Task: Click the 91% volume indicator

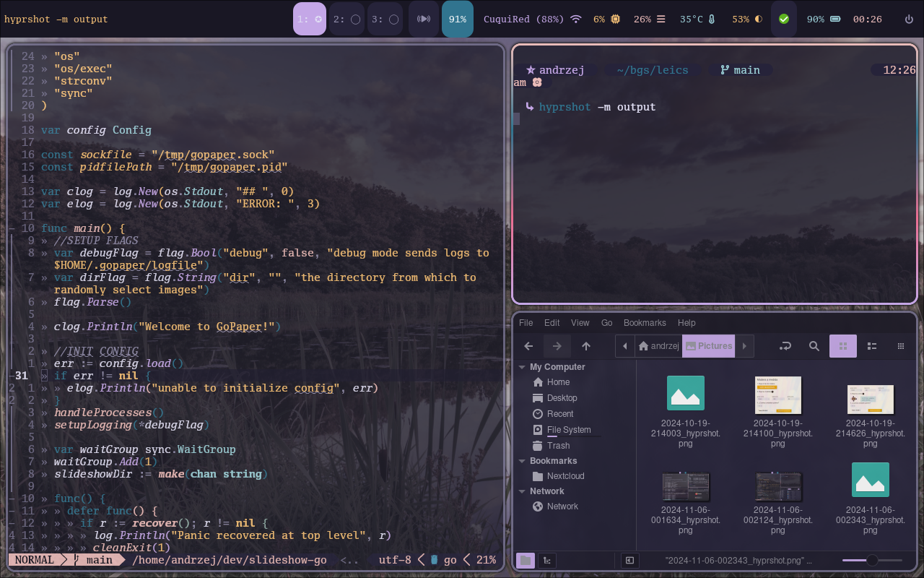Action: [458, 19]
